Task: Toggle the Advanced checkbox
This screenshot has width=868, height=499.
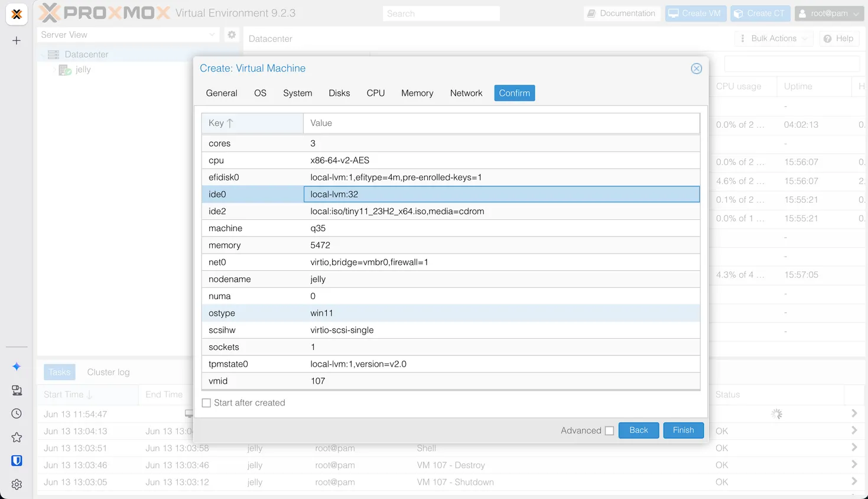Action: tap(609, 430)
